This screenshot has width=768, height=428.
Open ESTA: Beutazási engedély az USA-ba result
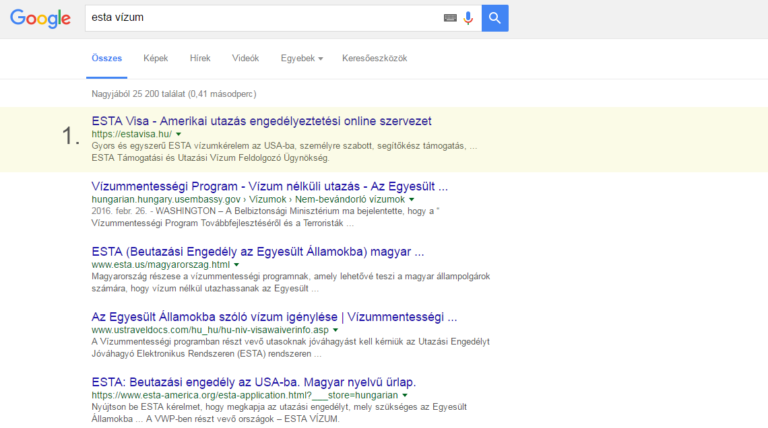(x=254, y=382)
